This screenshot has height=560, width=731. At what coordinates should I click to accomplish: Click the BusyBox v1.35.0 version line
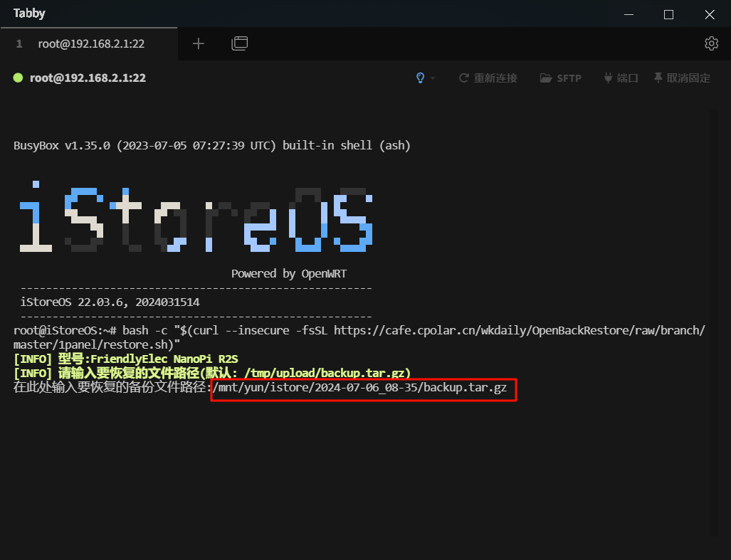tap(211, 145)
